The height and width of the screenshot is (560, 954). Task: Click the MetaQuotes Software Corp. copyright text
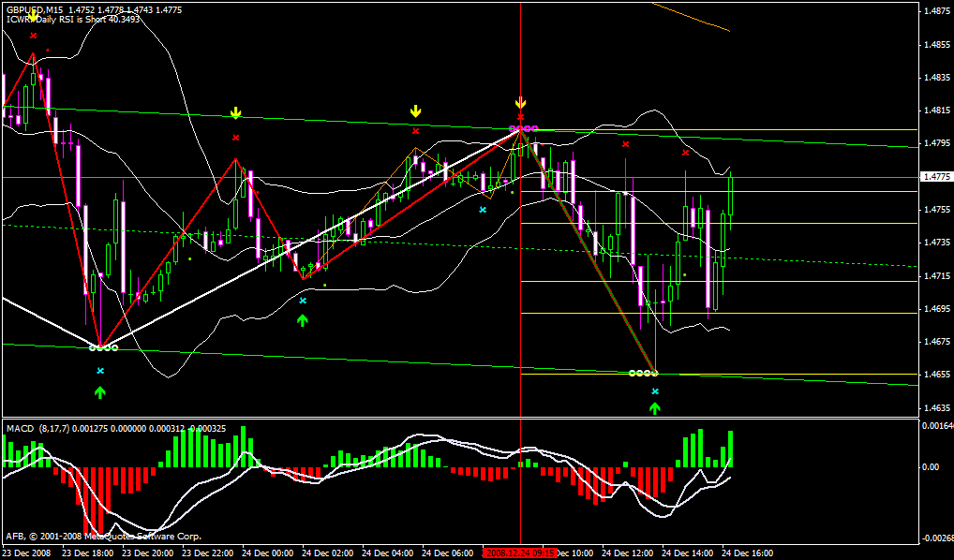click(103, 537)
